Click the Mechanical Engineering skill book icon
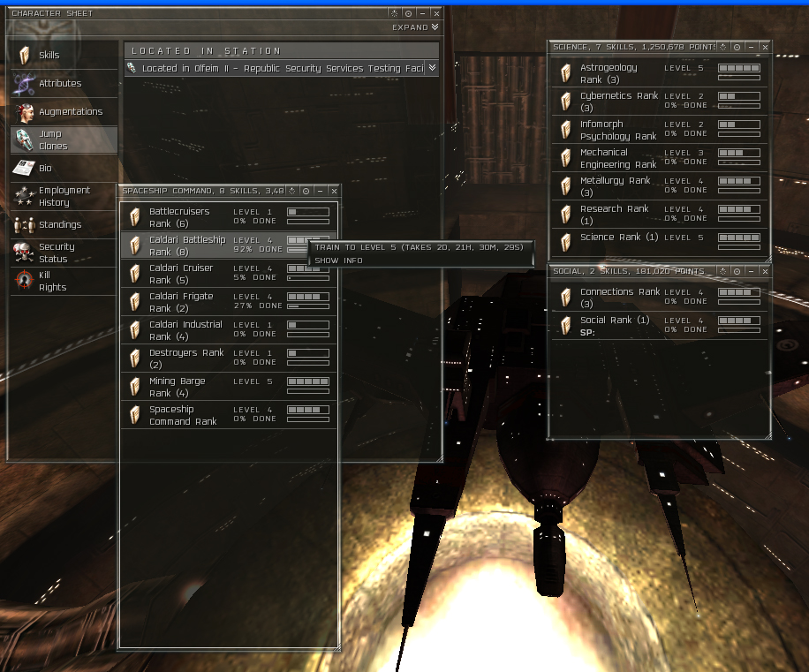Viewport: 809px width, 672px height. coord(566,158)
